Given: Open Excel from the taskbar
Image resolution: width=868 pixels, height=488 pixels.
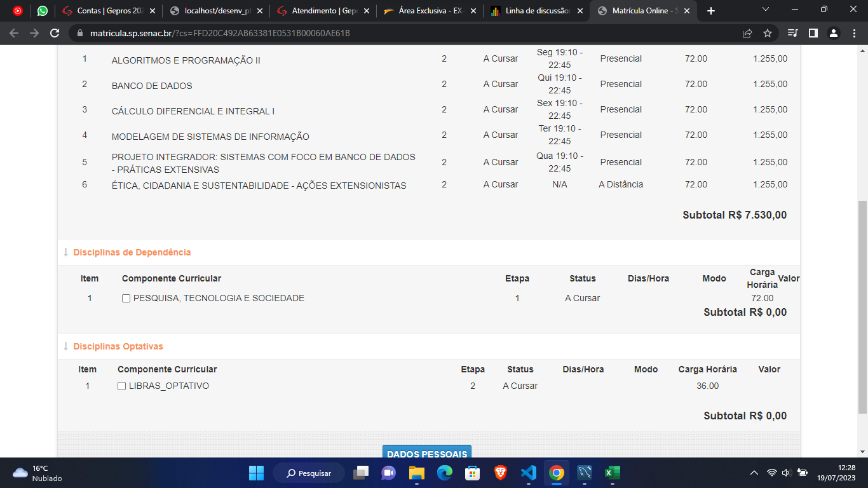Looking at the screenshot, I should coord(612,473).
